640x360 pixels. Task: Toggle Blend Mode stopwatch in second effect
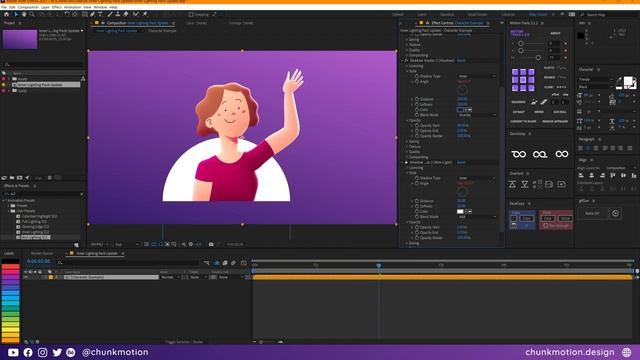417,217
